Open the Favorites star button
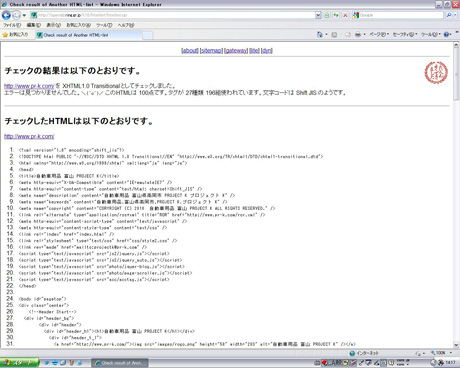460x368 pixels. pos(15,35)
